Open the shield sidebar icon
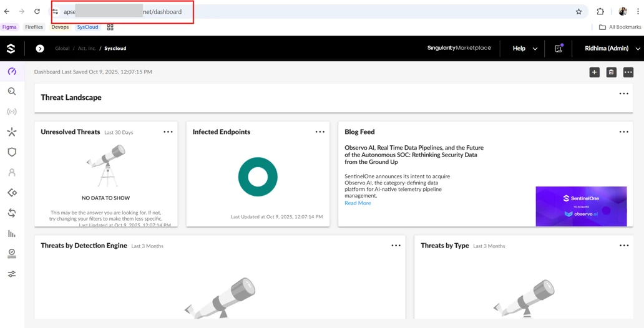Viewport: 644px width, 328px height. (12, 152)
